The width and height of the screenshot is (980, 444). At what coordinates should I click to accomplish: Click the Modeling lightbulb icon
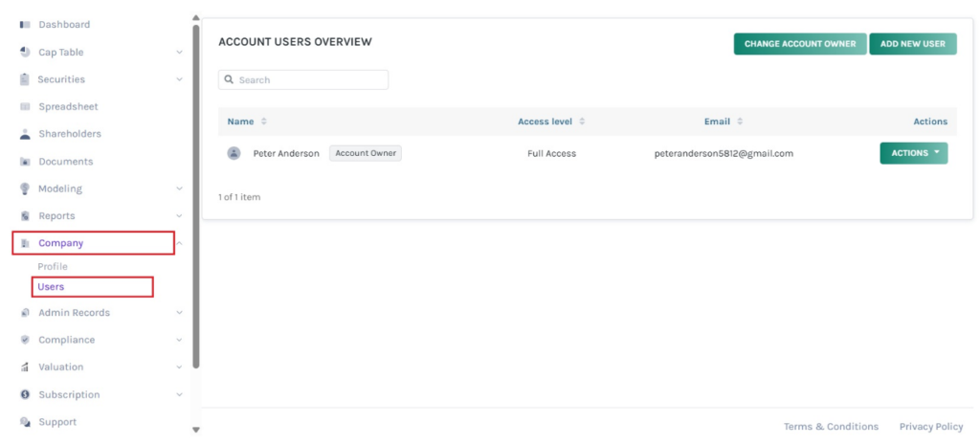[x=25, y=189]
